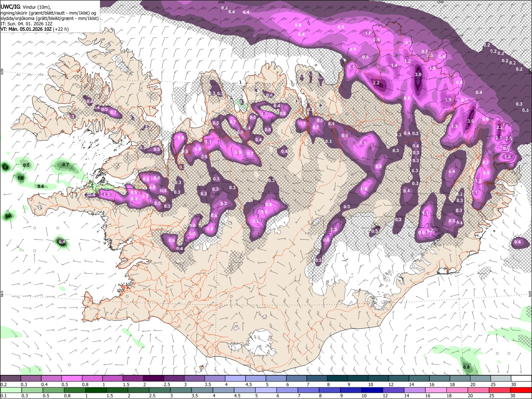Click the '20W' longitude label
Screen dimensions: 532x399
[221, 2]
